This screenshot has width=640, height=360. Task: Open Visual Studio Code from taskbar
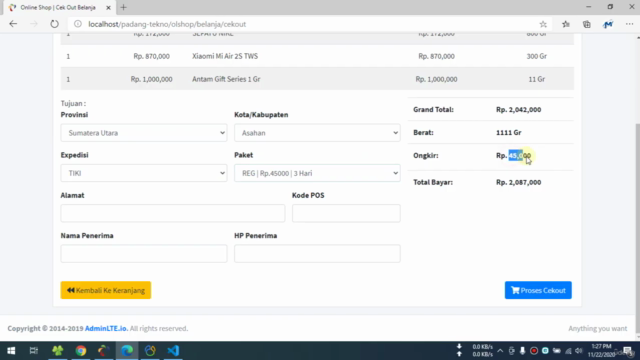[x=173, y=351]
